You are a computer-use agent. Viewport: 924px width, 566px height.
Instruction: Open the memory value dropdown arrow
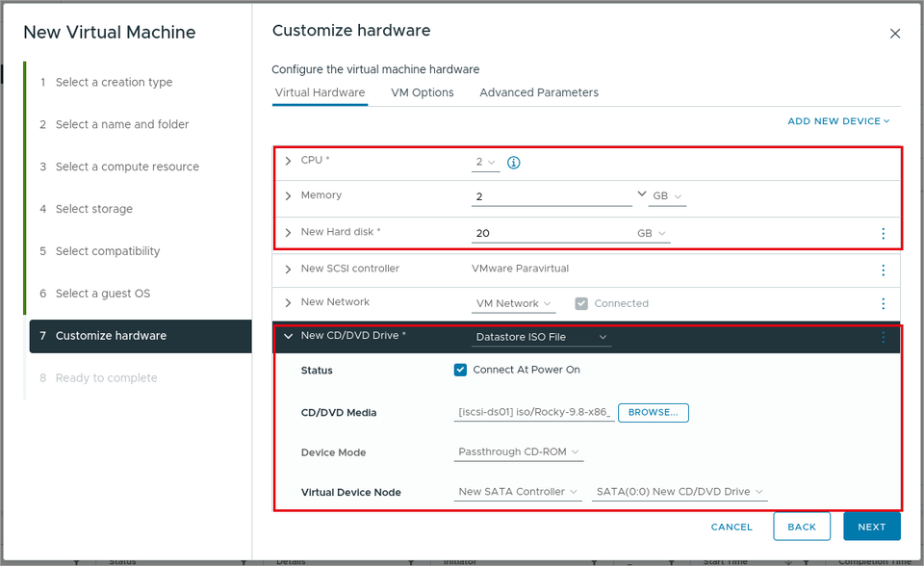pyautogui.click(x=641, y=194)
